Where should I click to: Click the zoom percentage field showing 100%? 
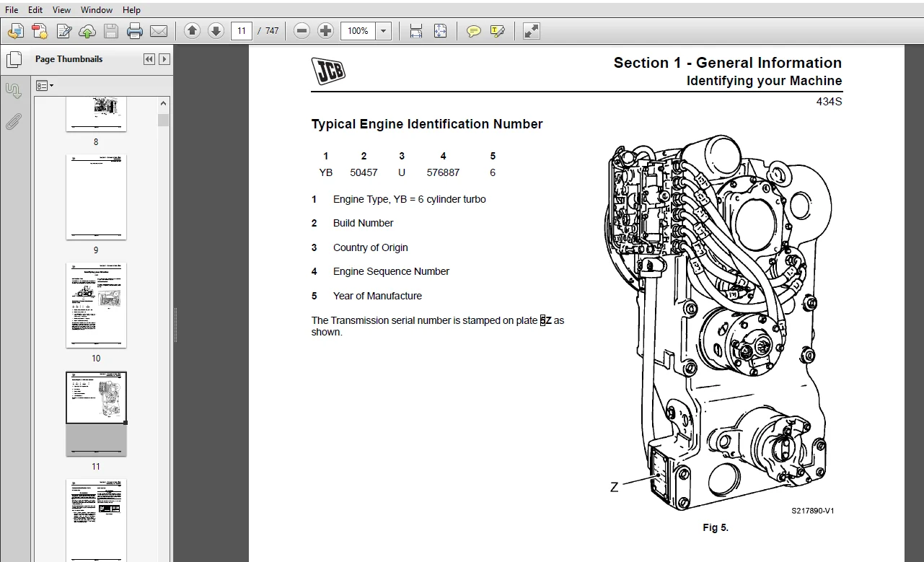coord(358,31)
